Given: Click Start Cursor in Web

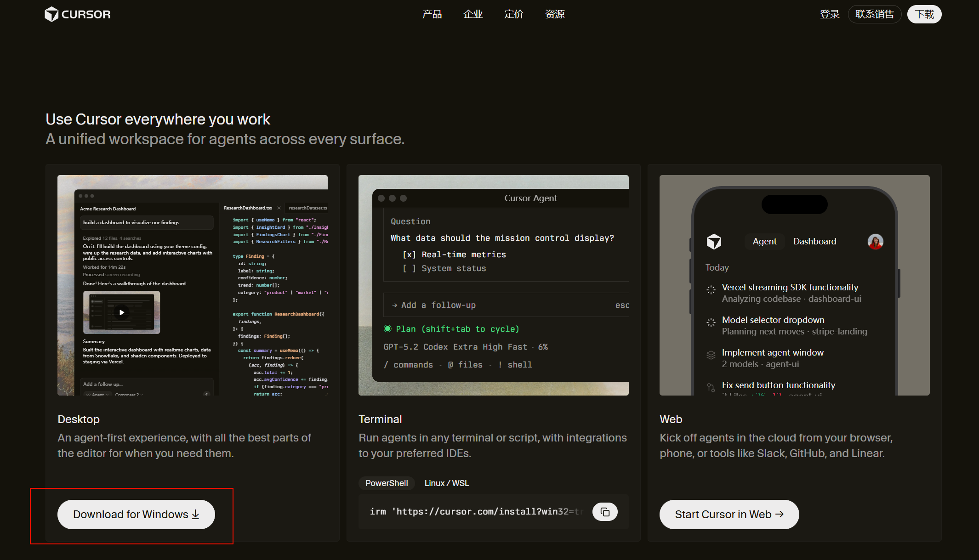Looking at the screenshot, I should click(x=729, y=515).
